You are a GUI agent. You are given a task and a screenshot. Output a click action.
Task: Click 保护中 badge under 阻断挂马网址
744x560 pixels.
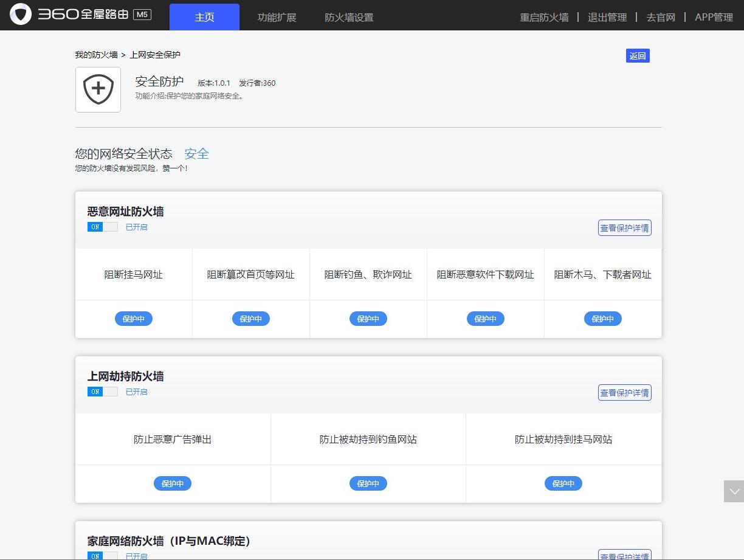pos(133,318)
